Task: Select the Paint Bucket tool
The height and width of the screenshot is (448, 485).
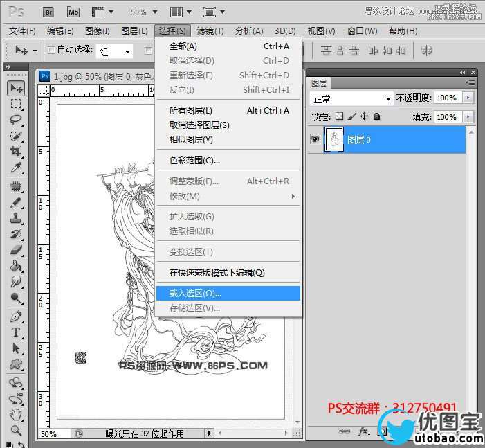Action: tap(16, 266)
